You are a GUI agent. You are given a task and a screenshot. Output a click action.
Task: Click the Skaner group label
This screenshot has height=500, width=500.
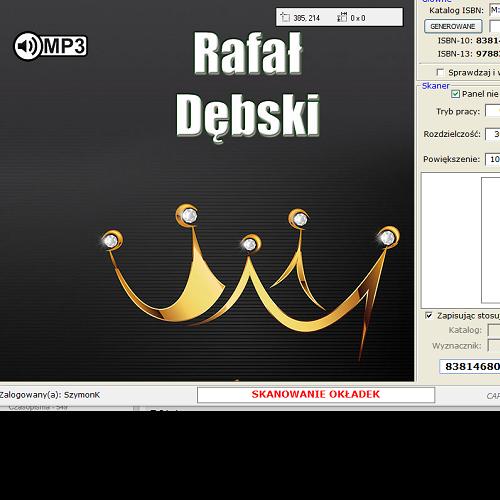(435, 86)
